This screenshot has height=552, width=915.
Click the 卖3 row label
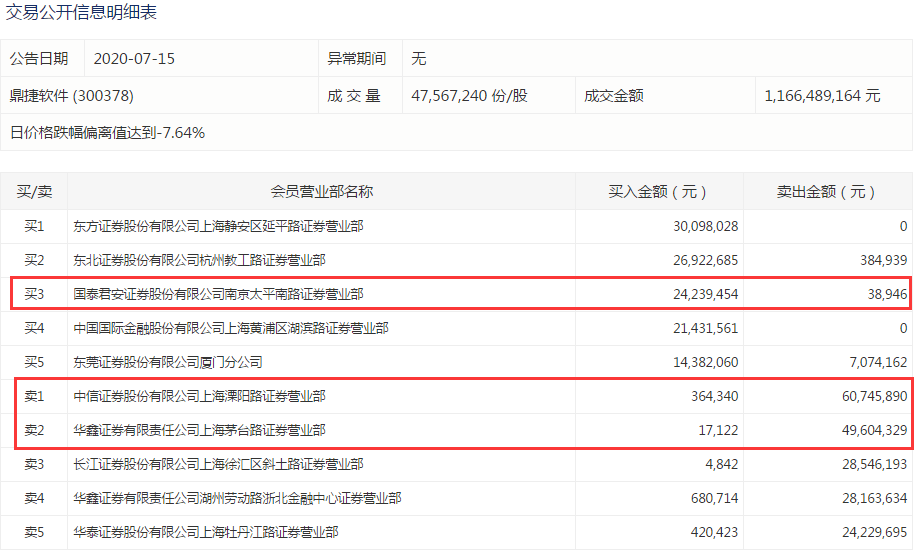pyautogui.click(x=34, y=464)
